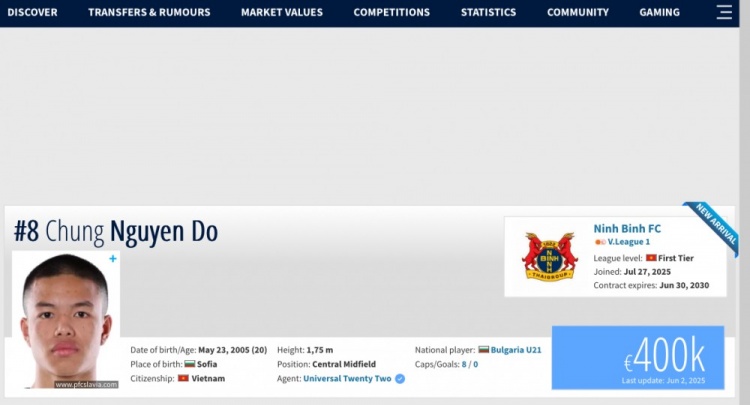Click the Vietnam flag beside Citizenship
The height and width of the screenshot is (405, 750).
pos(183,379)
